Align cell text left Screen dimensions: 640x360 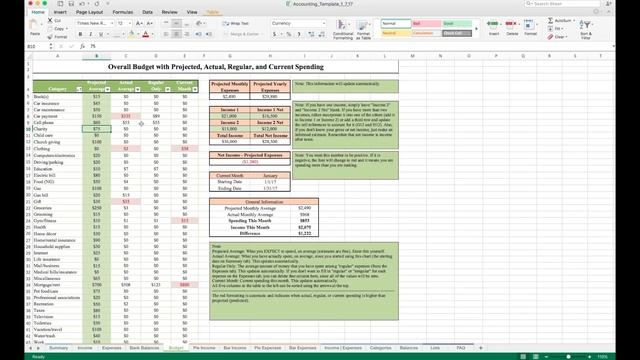(x=166, y=34)
